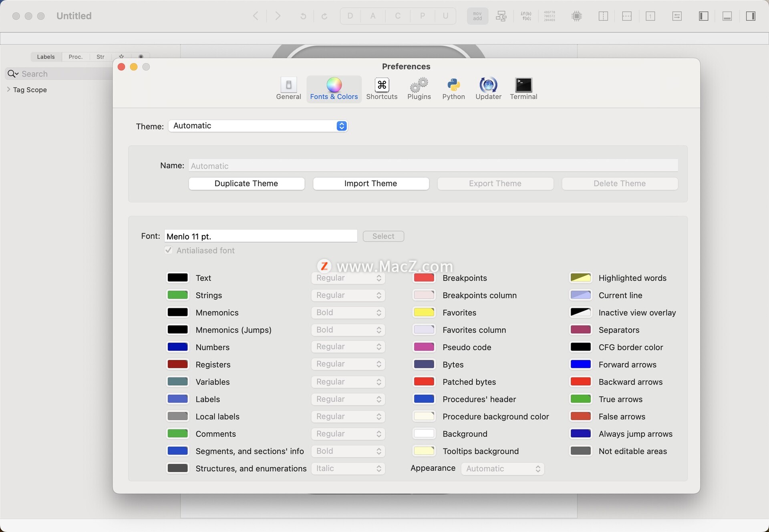Click the Delete Theme button

pos(620,183)
